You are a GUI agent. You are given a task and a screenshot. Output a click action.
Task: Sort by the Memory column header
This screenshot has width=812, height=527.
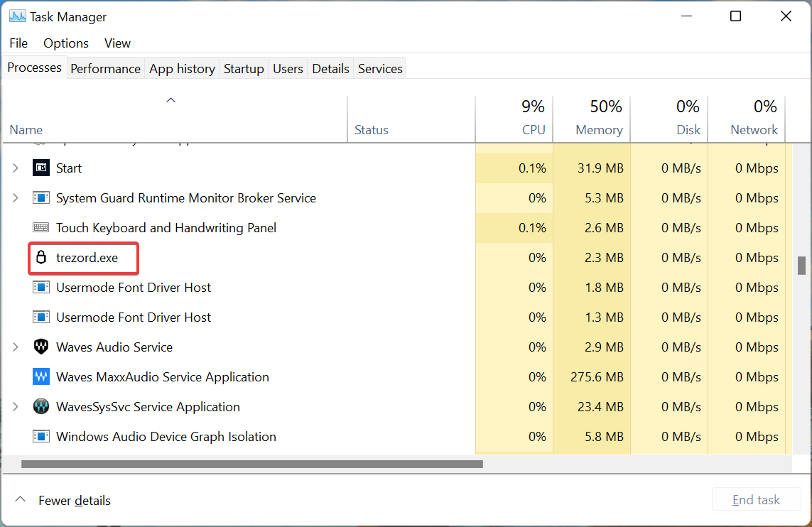(592, 119)
